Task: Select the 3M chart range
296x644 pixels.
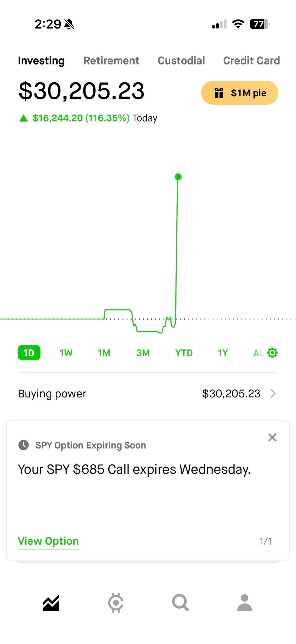Action: click(x=143, y=353)
